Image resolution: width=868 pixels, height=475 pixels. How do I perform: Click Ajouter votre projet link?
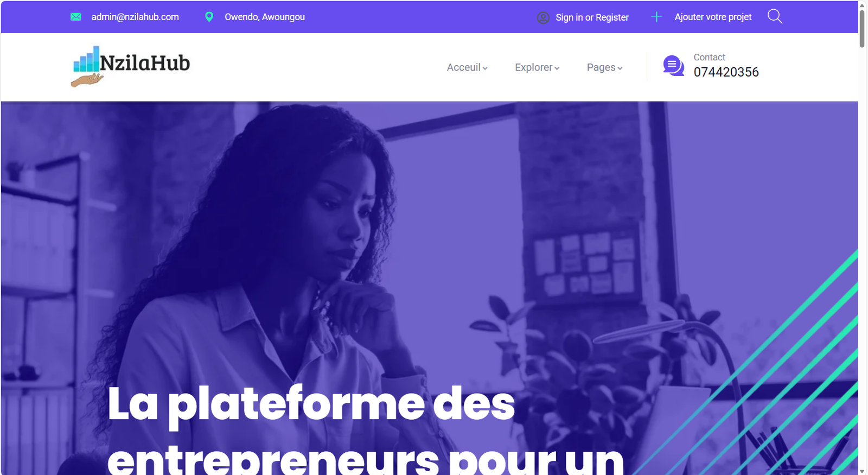click(x=713, y=17)
